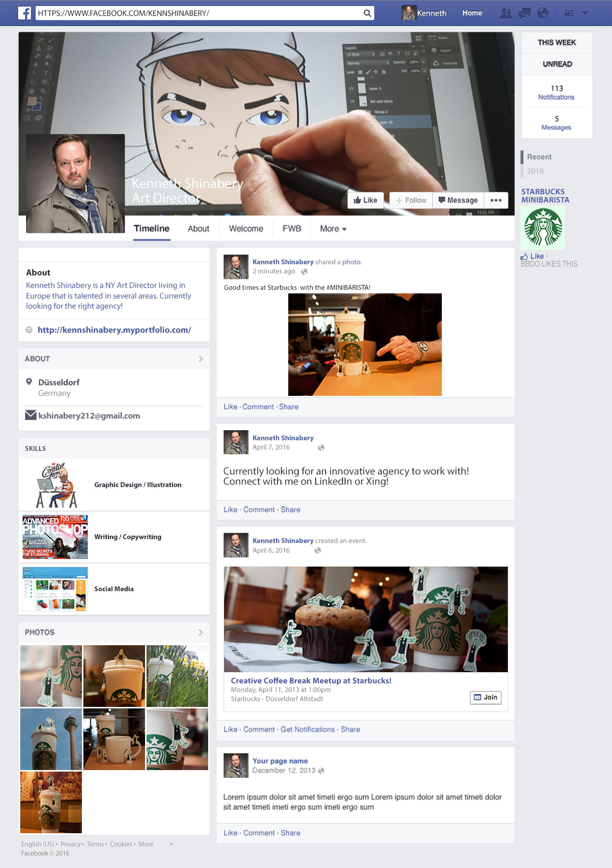Viewport: 612px width, 868px height.
Task: Open the Advanced Photoshop magazine thumbnail
Action: 55,537
